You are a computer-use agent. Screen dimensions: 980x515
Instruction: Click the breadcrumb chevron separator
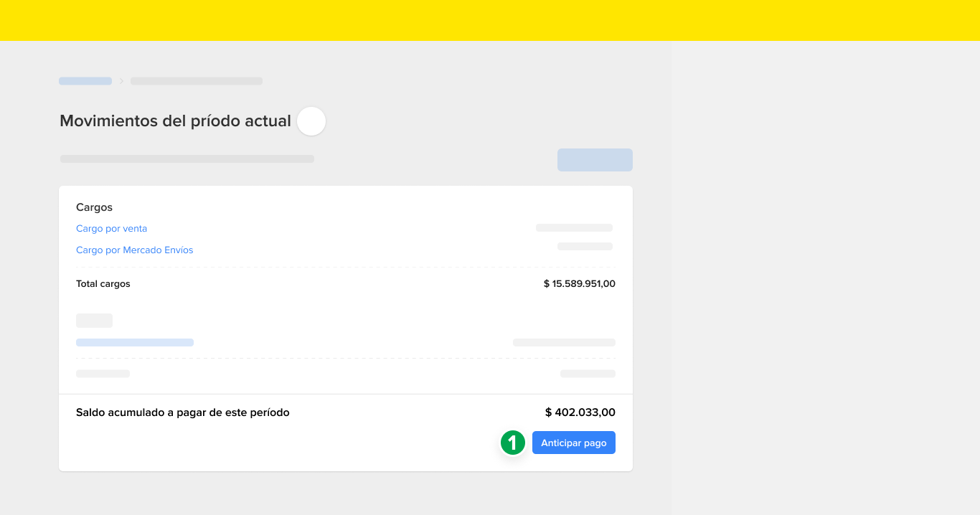click(x=122, y=81)
